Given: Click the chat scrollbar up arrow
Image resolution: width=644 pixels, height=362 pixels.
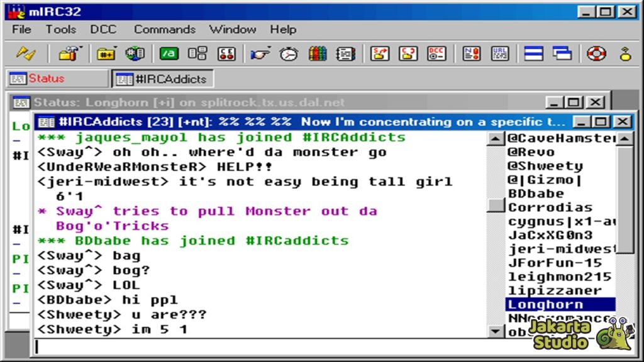Looking at the screenshot, I should point(496,139).
